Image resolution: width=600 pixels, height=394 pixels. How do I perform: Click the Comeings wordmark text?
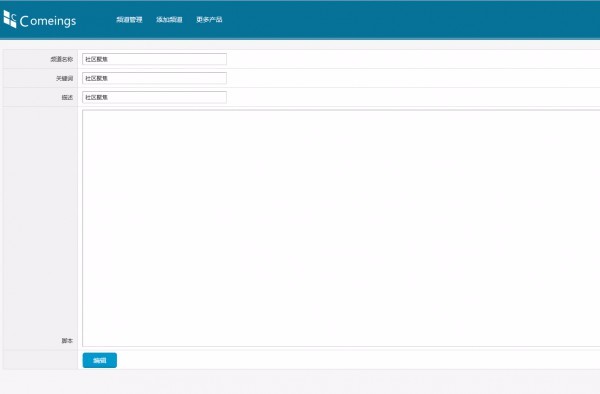coord(48,21)
